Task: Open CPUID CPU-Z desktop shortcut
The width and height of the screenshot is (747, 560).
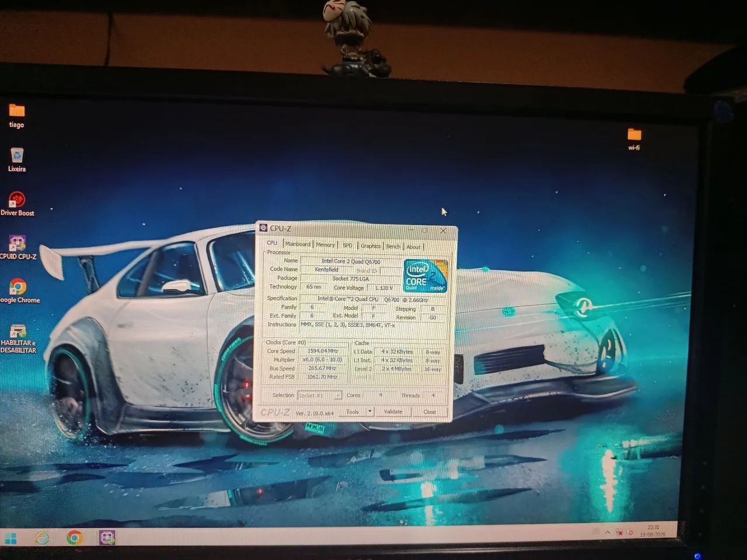Action: [x=18, y=247]
